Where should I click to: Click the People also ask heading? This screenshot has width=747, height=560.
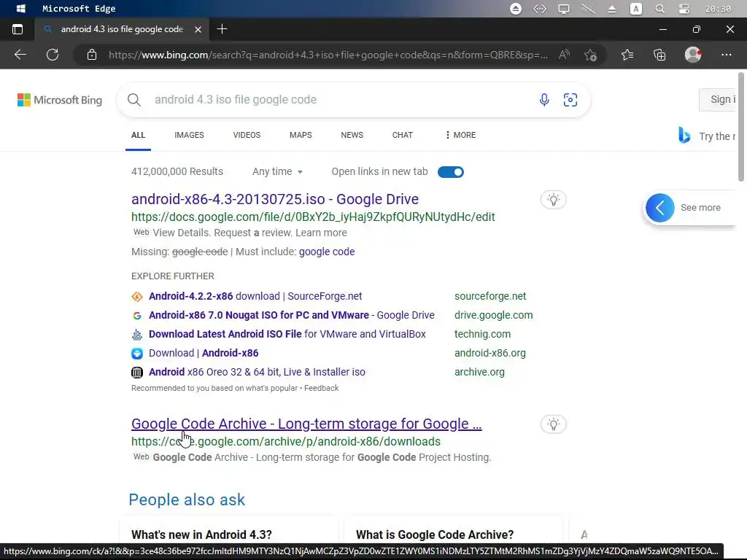pyautogui.click(x=187, y=499)
